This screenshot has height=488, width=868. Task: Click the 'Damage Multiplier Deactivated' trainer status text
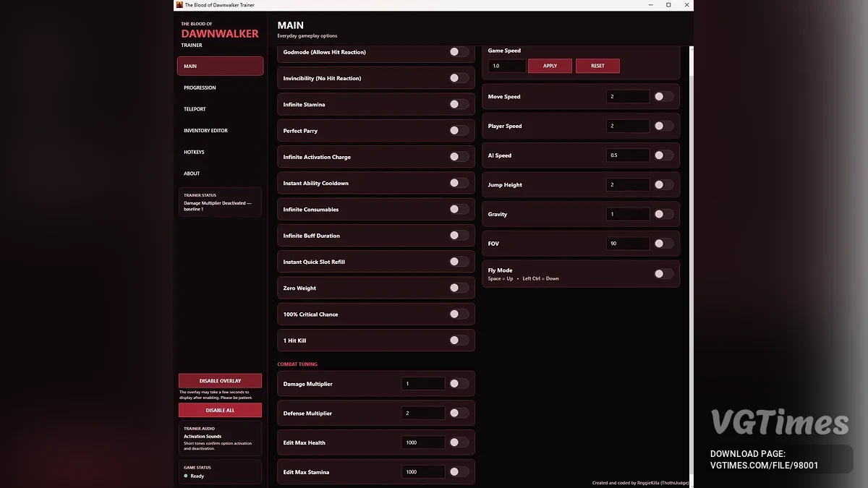coord(218,206)
